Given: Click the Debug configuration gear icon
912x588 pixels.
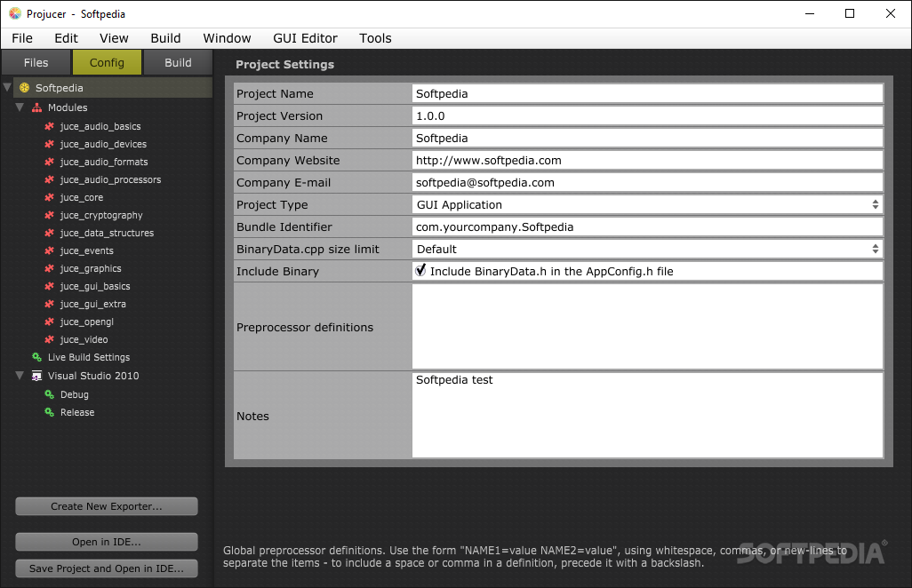Looking at the screenshot, I should (50, 394).
